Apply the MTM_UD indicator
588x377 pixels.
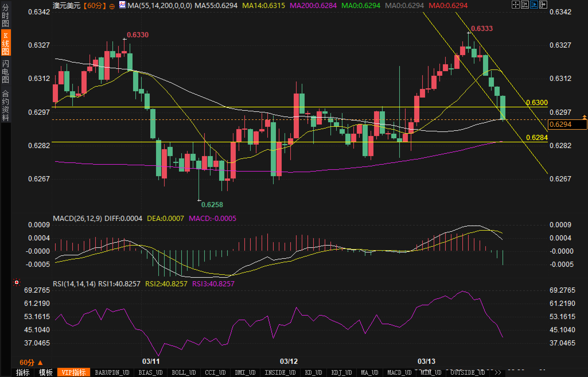point(431,372)
